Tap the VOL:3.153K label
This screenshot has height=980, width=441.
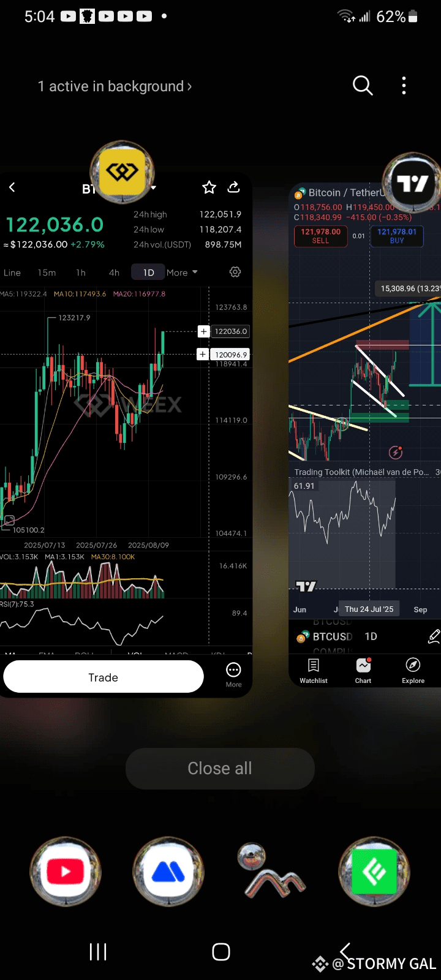click(19, 557)
